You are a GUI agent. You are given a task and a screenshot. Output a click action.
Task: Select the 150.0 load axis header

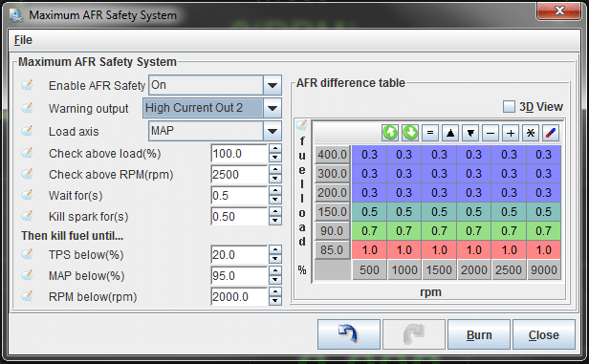(332, 212)
